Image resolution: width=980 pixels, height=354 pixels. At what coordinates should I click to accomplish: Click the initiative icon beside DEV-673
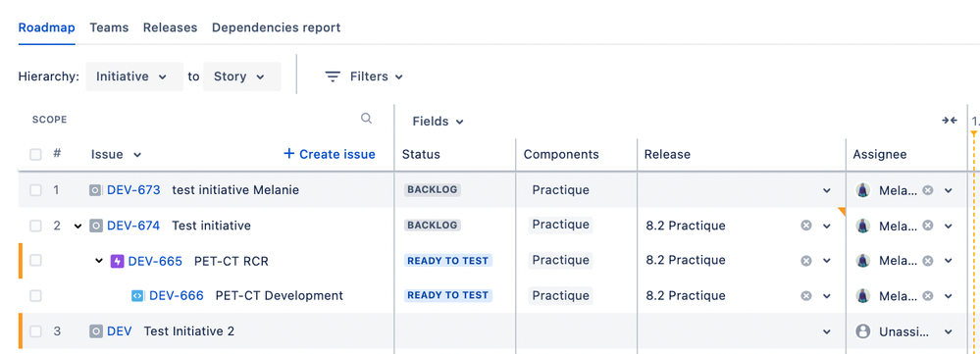tap(95, 190)
